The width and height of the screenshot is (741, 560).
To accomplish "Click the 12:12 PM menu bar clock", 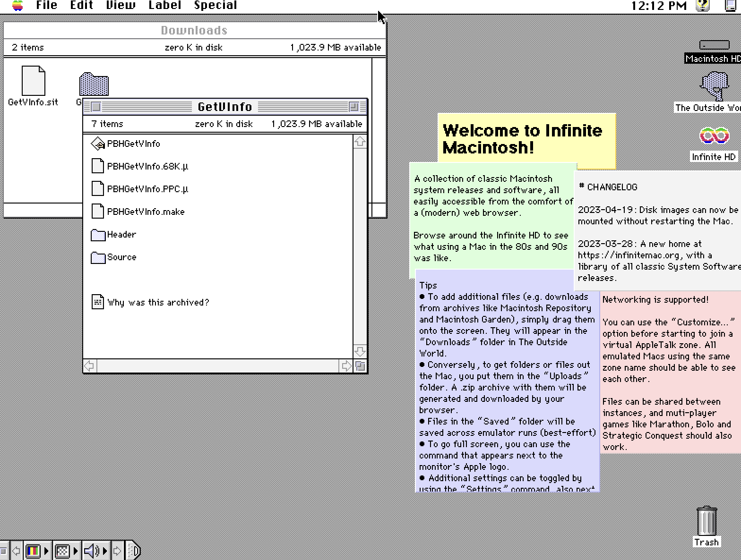I will 659,6.
